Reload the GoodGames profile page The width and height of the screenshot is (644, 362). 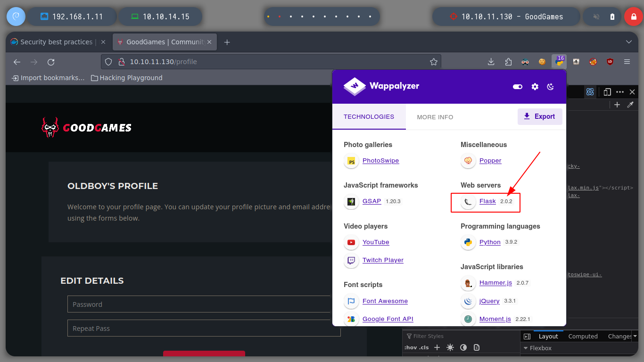(51, 62)
